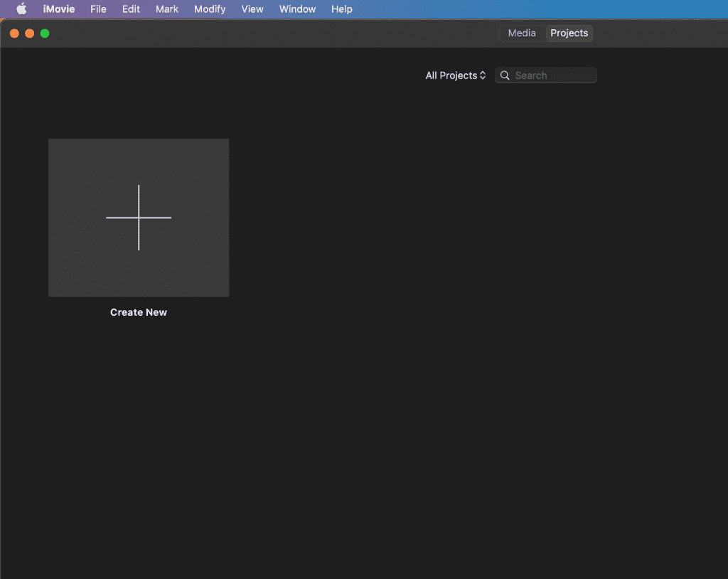The image size is (728, 579).
Task: Open the iMovie application menu
Action: click(x=59, y=9)
